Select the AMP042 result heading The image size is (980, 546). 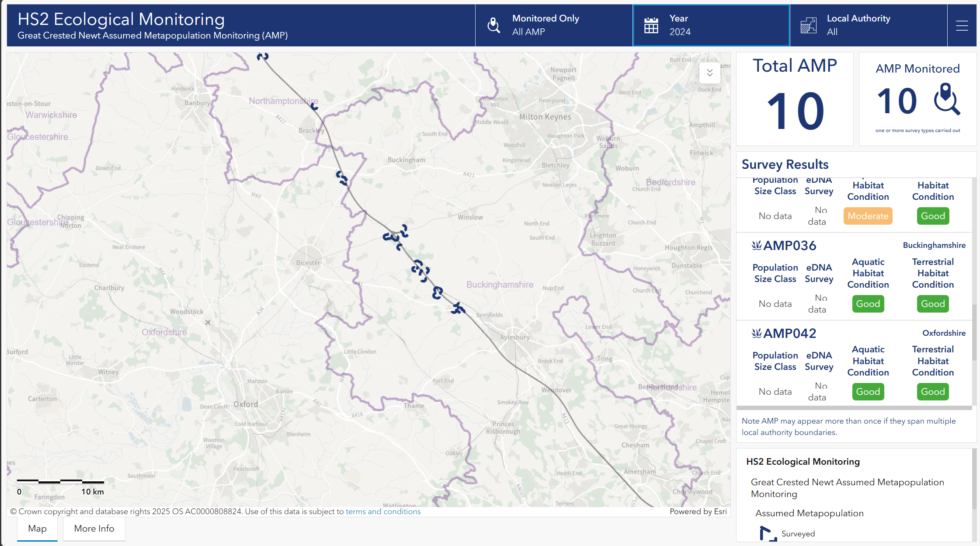pos(789,333)
